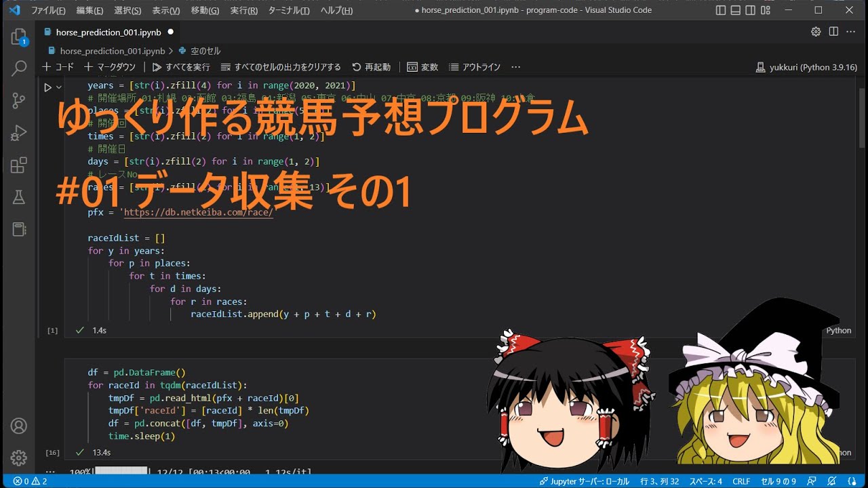Open the Extensions view
This screenshot has width=868, height=488.
click(18, 165)
